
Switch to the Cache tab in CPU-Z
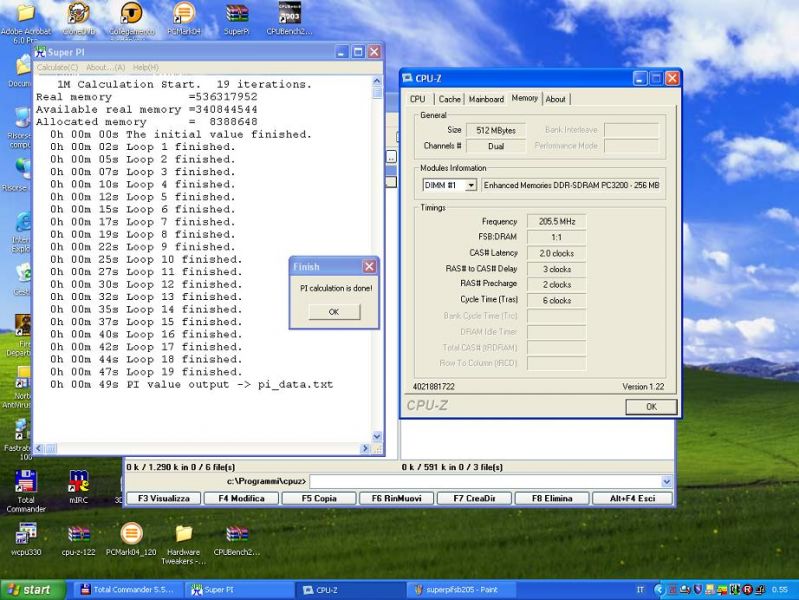(x=449, y=99)
